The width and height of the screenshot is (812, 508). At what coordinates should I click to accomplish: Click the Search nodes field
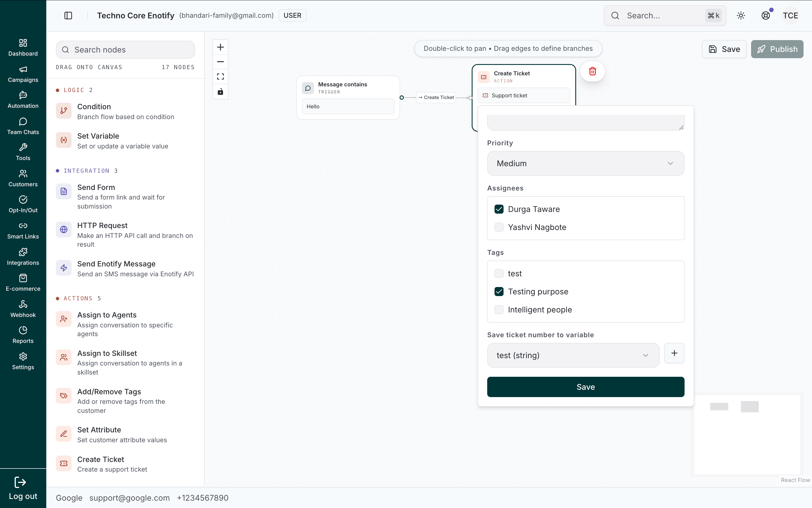(125, 50)
